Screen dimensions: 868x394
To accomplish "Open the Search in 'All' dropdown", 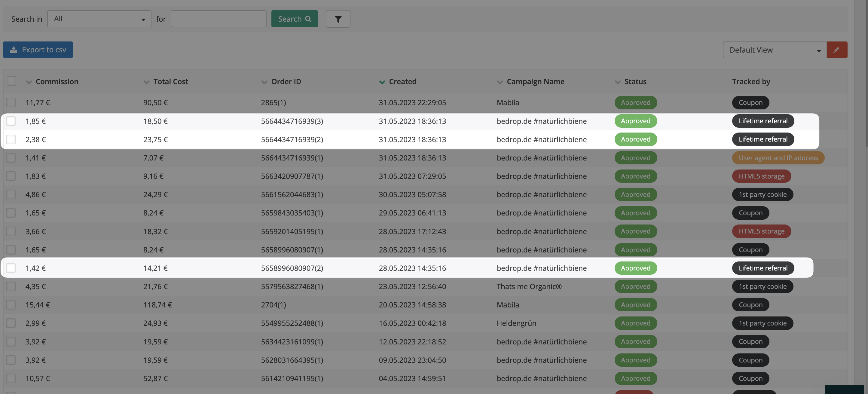I will tap(99, 19).
